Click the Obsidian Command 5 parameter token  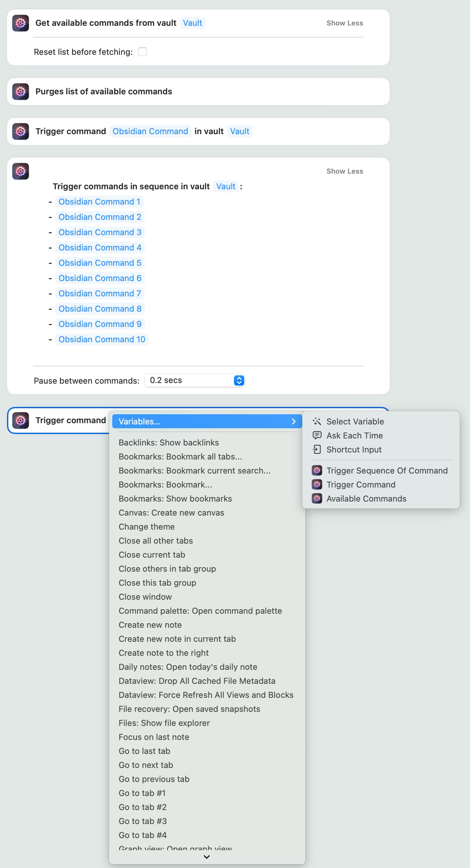click(100, 263)
